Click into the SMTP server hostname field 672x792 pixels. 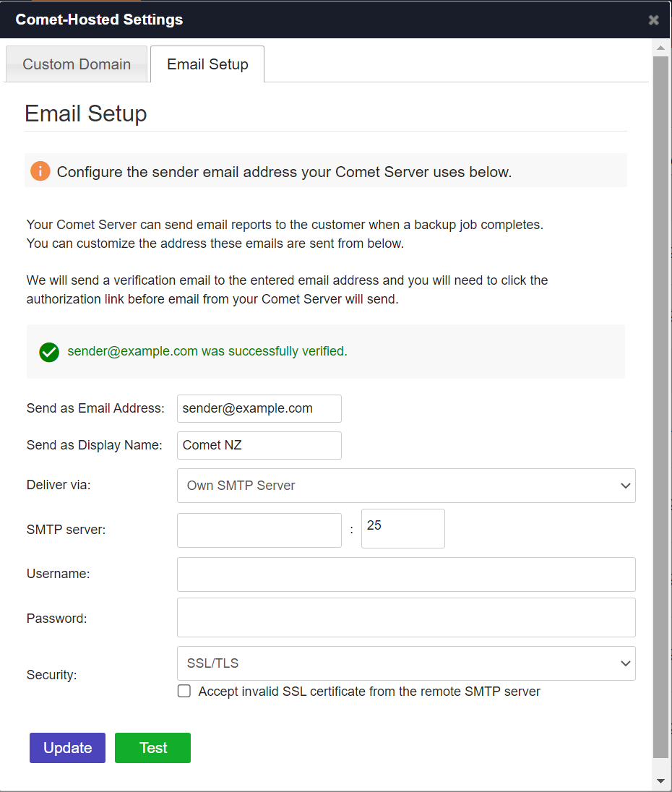coord(259,530)
